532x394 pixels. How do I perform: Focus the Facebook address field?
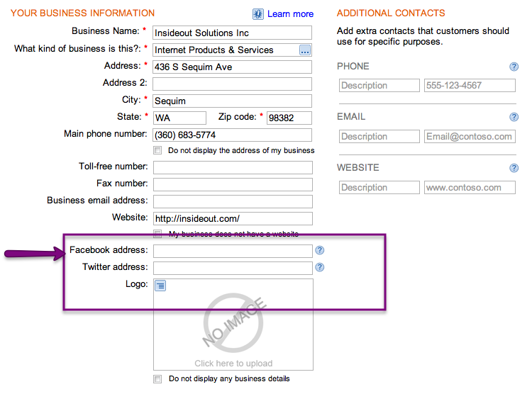tap(233, 251)
